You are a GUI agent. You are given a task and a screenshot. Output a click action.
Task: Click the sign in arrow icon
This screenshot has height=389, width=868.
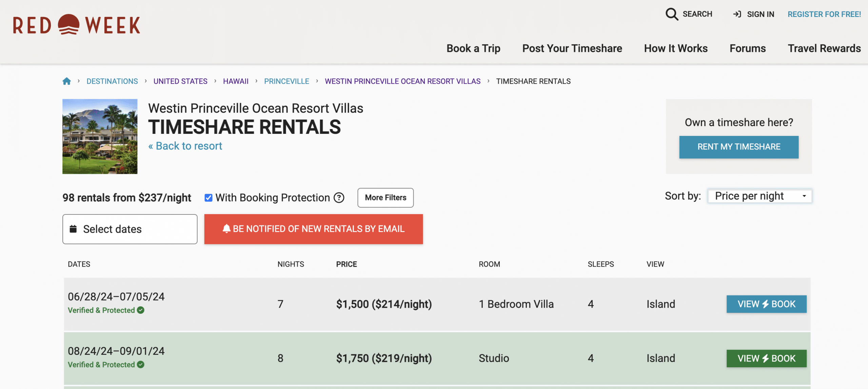click(x=737, y=14)
